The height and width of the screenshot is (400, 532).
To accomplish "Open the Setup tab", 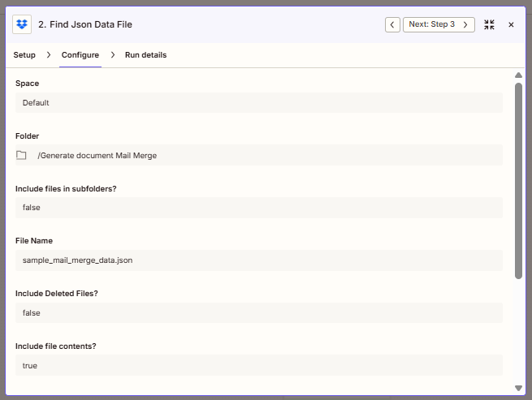I will click(x=24, y=55).
